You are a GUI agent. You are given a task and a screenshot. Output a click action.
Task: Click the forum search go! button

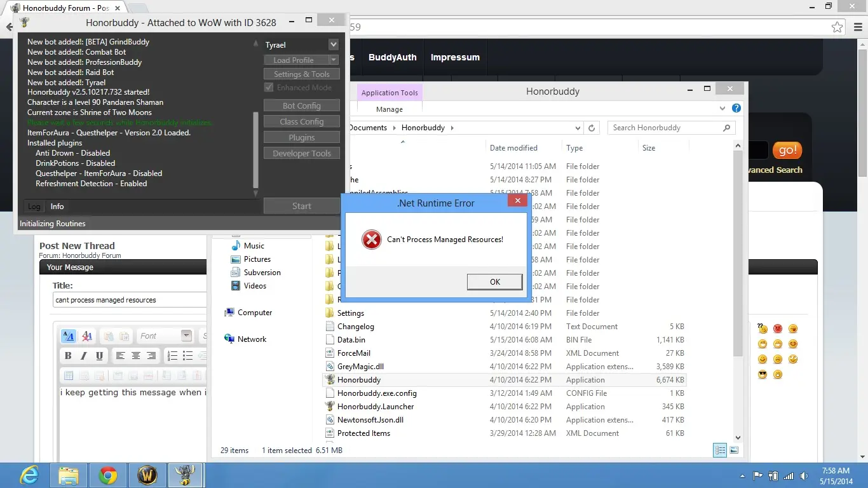tap(787, 151)
